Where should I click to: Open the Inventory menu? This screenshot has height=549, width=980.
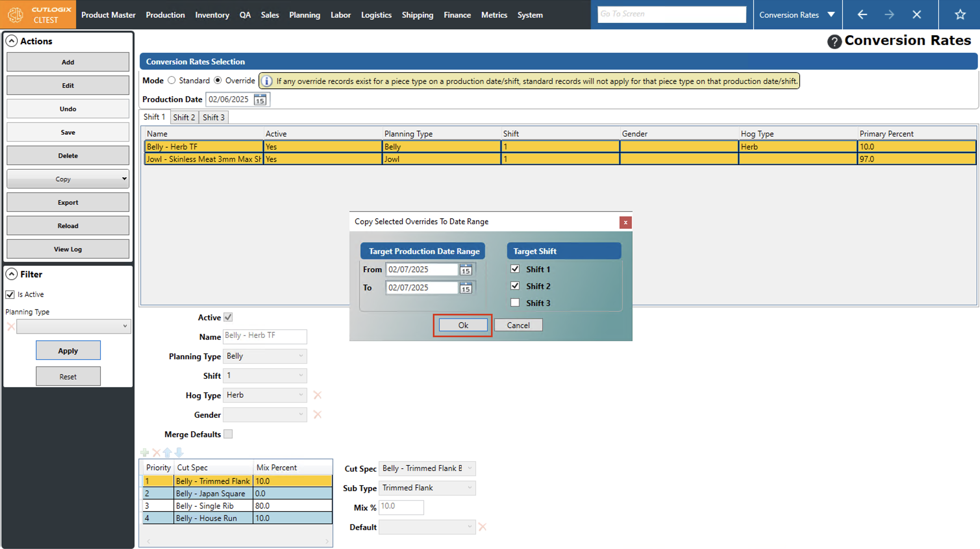point(212,15)
